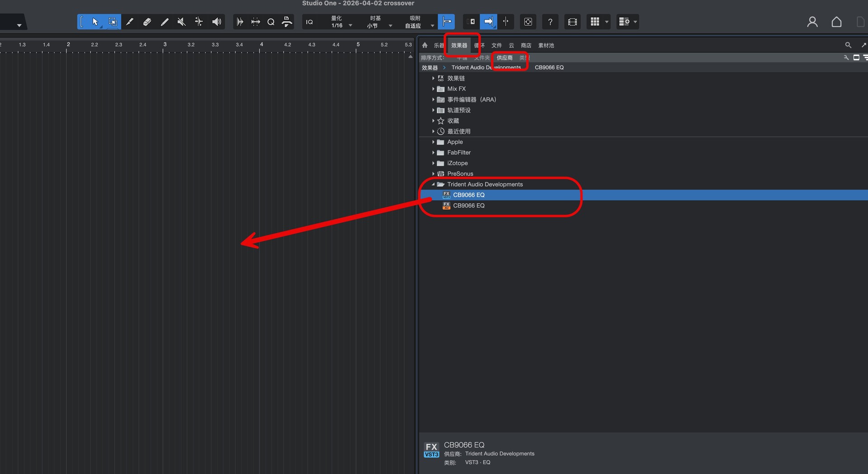Click bar 4 on the timeline ruler

tap(261, 45)
